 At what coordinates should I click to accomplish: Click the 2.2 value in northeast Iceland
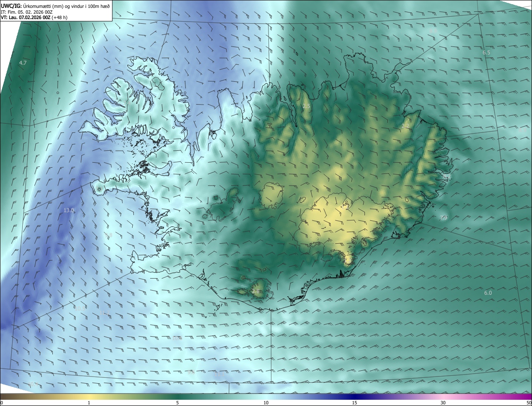tap(406, 126)
